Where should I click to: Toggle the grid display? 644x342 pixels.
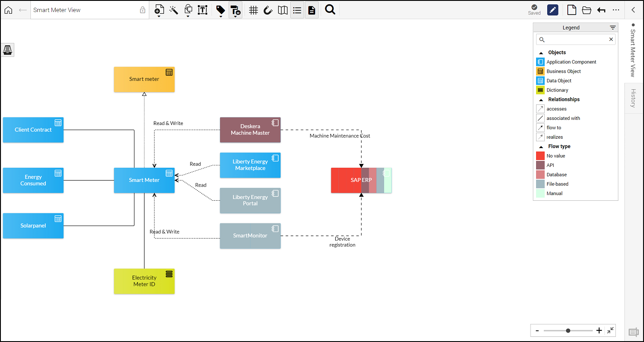(x=253, y=10)
